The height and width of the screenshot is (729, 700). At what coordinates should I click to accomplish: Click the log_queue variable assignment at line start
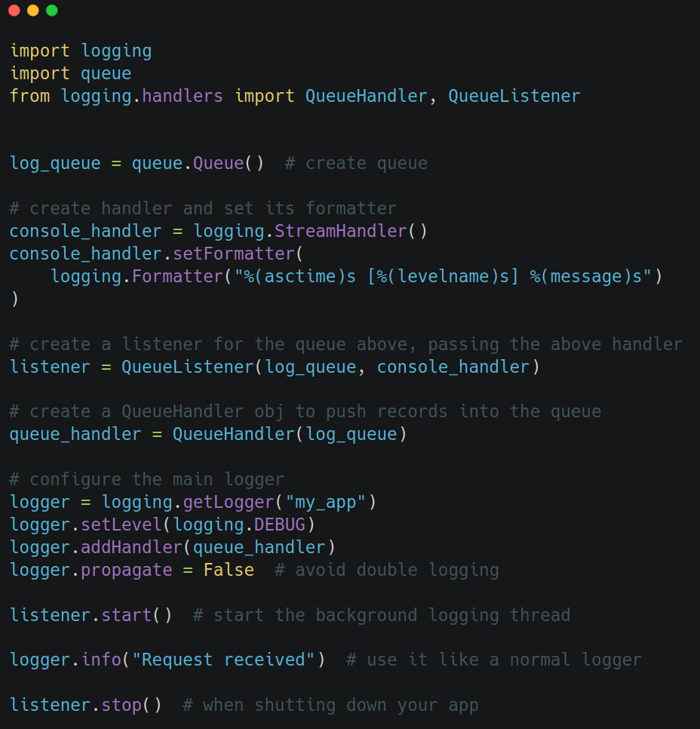pyautogui.click(x=54, y=163)
